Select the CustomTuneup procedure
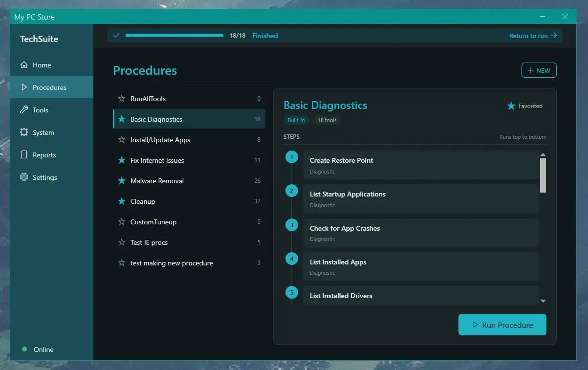Image resolution: width=588 pixels, height=370 pixels. point(189,222)
